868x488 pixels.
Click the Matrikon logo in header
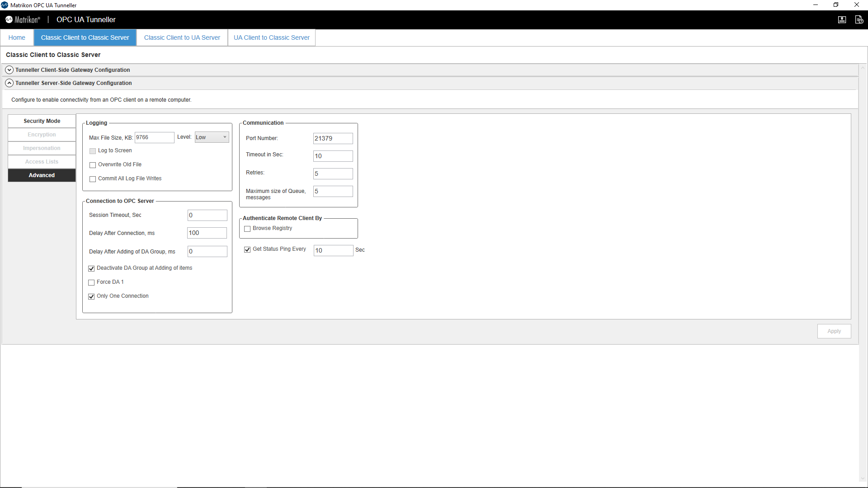click(23, 19)
